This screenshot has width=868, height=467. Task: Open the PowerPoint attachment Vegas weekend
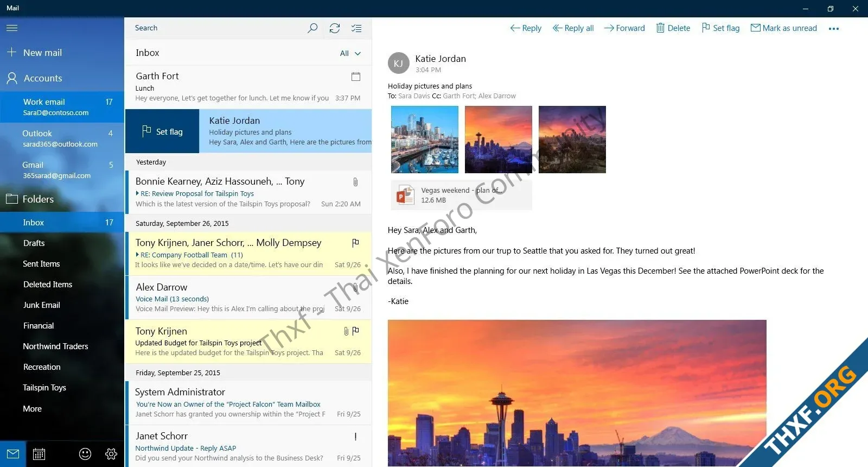point(461,195)
